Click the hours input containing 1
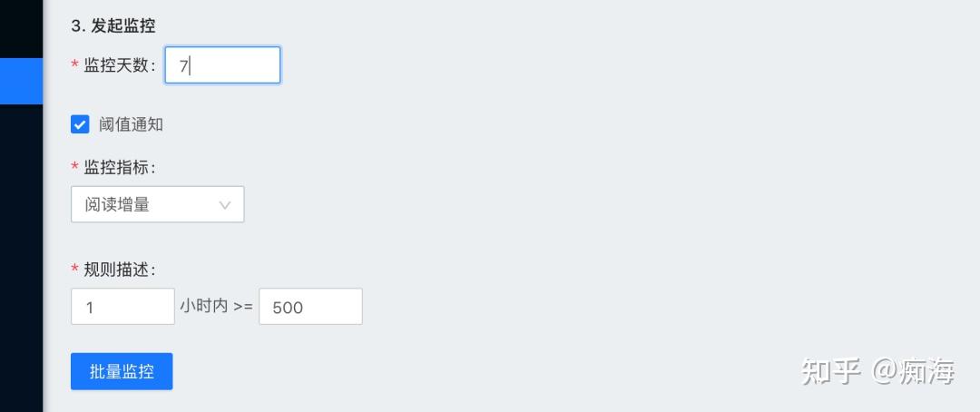 point(123,307)
